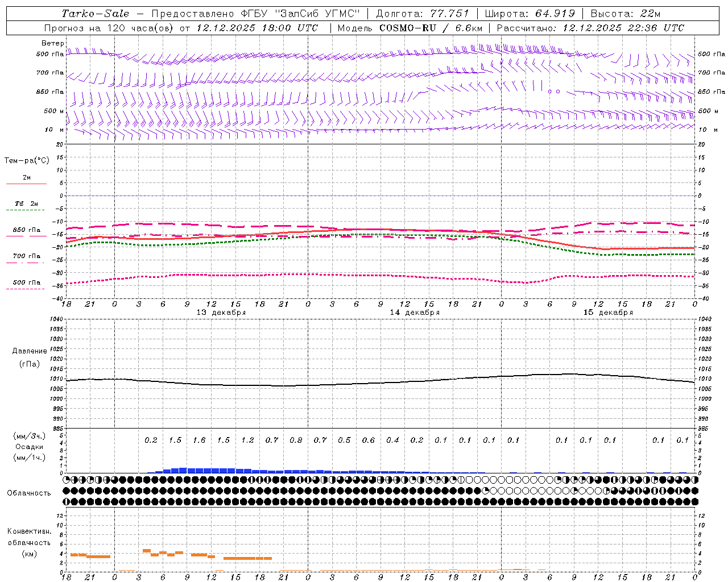This screenshot has width=728, height=582.
Task: Click the 'Ветер' wind panel label
Action: 53,43
